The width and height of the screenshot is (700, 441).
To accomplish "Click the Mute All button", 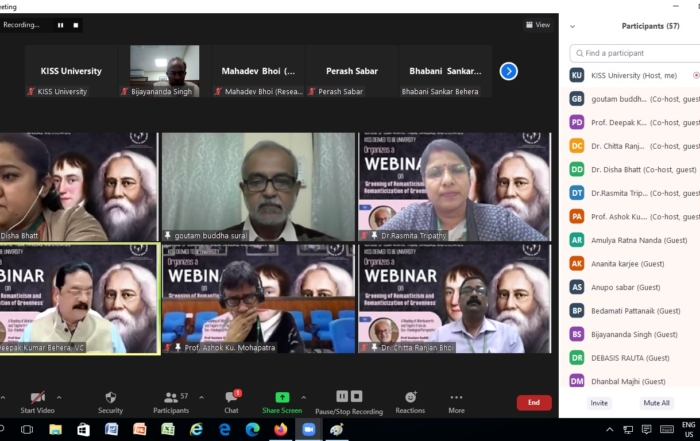I will click(656, 403).
